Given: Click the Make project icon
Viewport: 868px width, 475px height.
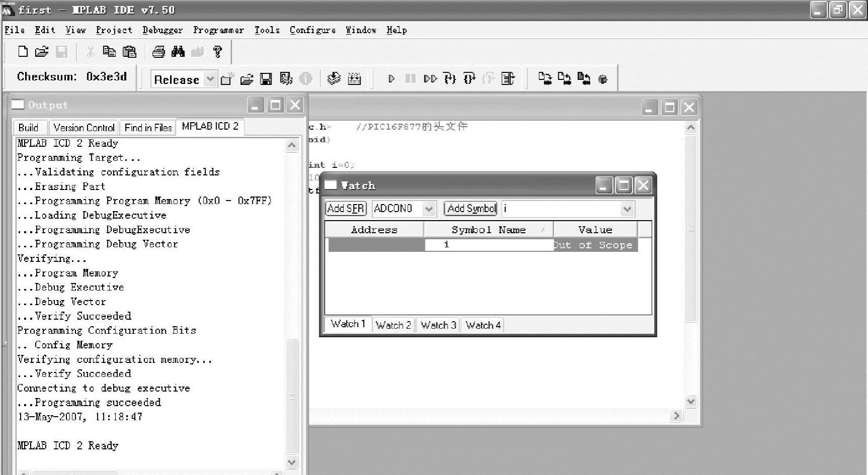Looking at the screenshot, I should 334,79.
